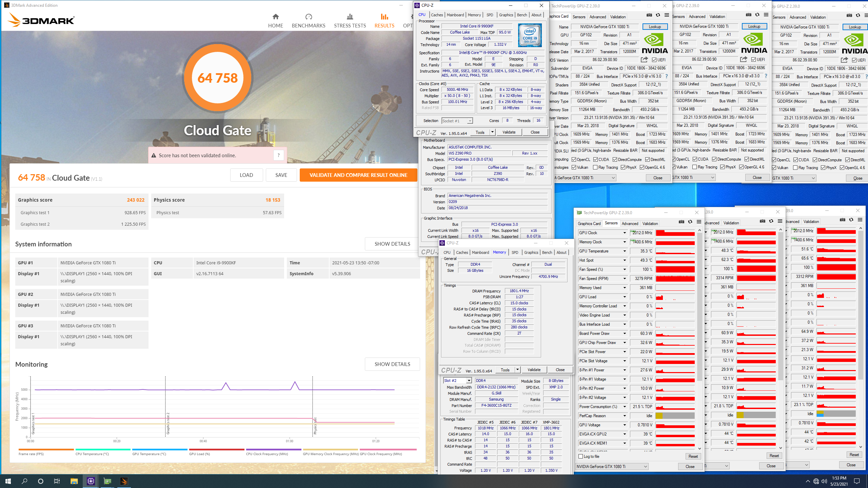Open the STRESS TESTS bar icon
The image size is (868, 488).
click(350, 17)
